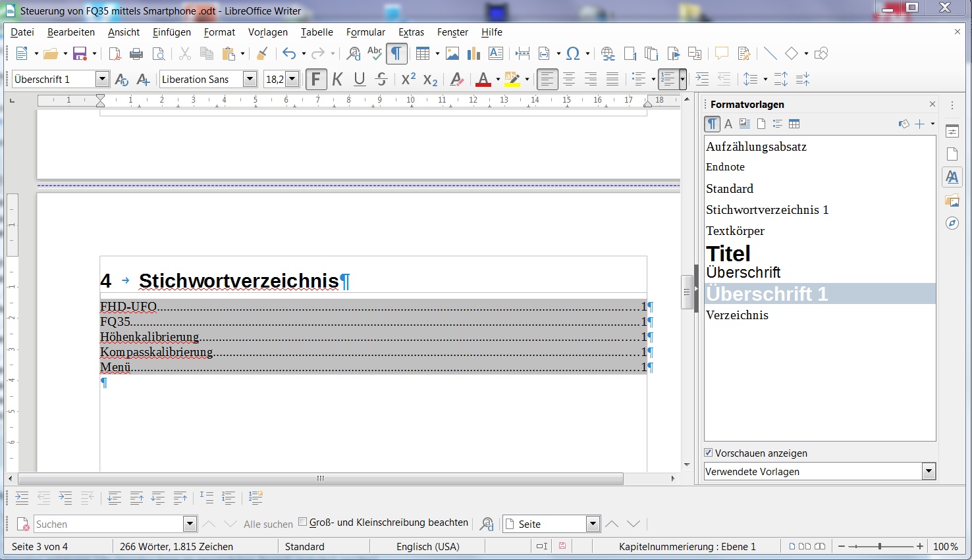Screen dimensions: 972x560
Task: Insert a special character with Omega icon
Action: click(x=573, y=54)
